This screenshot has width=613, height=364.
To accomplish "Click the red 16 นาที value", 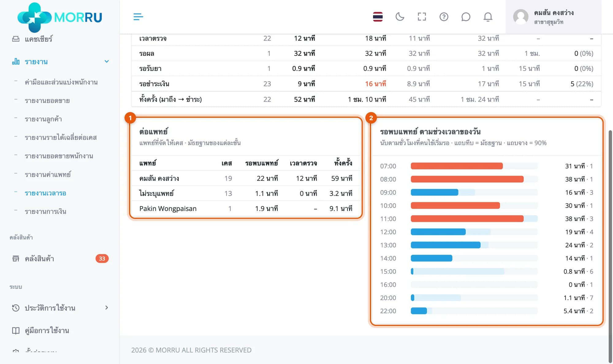I will 375,84.
